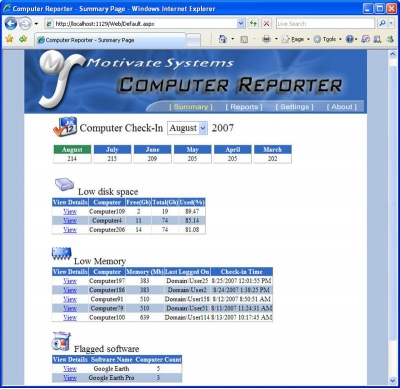
Task: Click the Favorites star icon
Action: tap(10, 39)
